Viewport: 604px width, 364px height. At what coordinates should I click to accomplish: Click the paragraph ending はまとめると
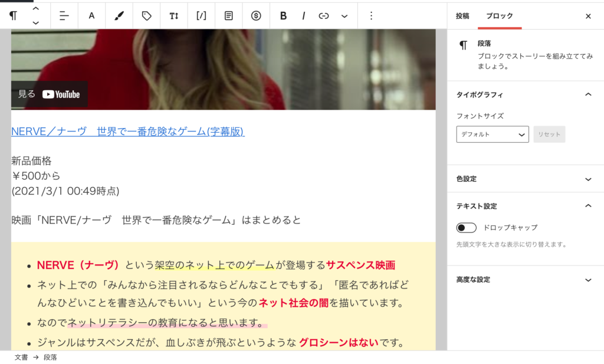156,220
